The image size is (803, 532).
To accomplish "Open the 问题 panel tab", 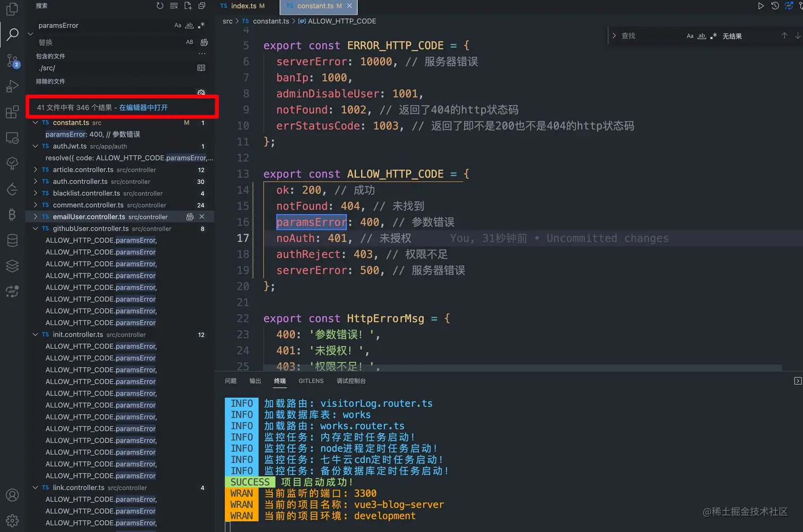I will [230, 381].
